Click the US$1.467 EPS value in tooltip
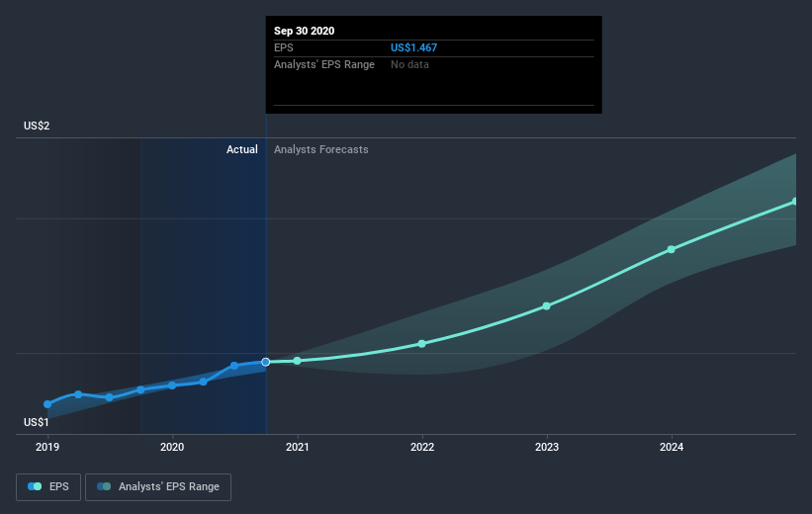The image size is (812, 514). point(413,47)
